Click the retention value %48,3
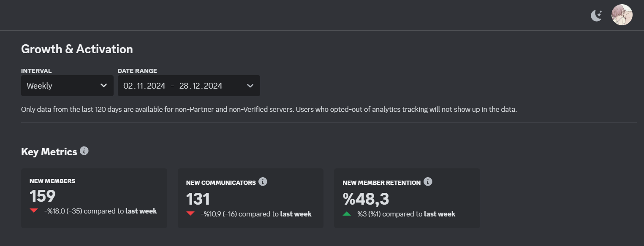This screenshot has width=644, height=246. [x=366, y=199]
